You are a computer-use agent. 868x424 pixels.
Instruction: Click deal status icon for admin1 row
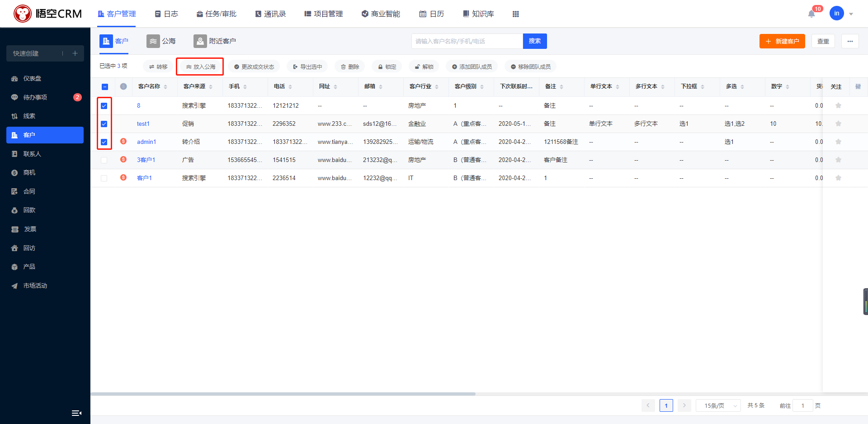[123, 141]
